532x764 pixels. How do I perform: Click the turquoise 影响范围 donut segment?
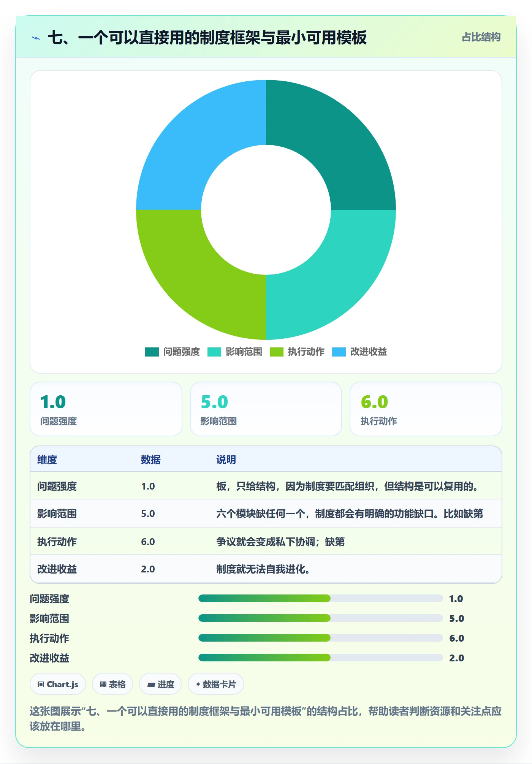[334, 278]
